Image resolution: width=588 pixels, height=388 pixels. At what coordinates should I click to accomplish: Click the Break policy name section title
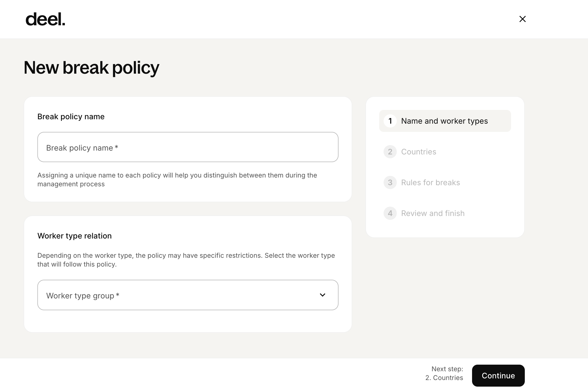[71, 117]
